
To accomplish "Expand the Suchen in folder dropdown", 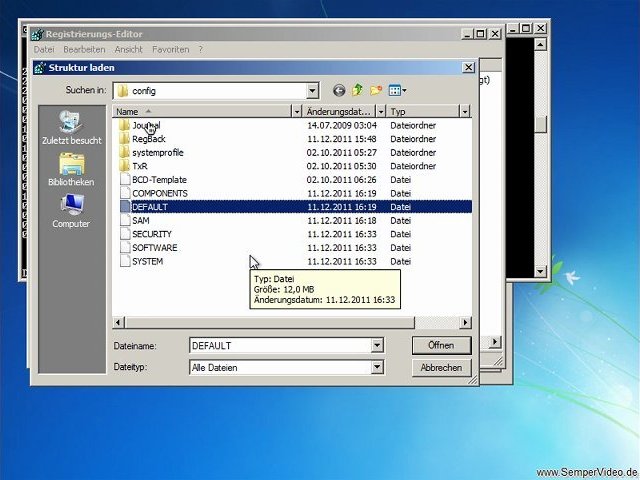I will [312, 91].
